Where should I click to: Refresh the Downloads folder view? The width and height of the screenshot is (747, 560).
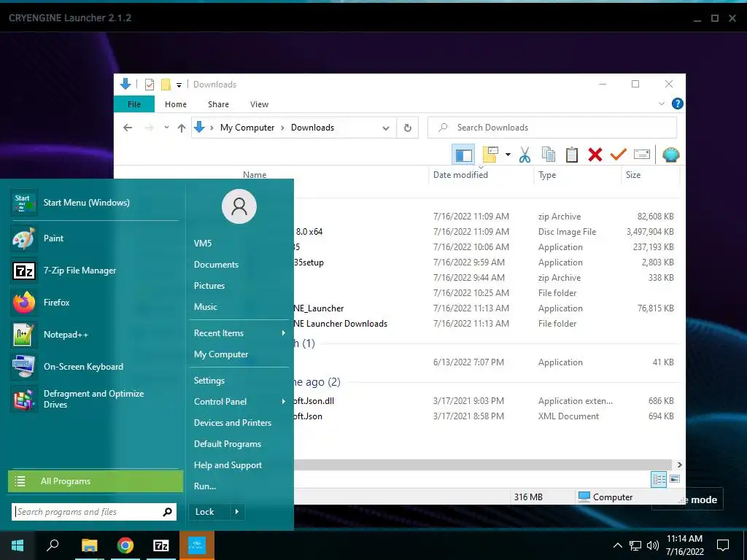click(407, 128)
